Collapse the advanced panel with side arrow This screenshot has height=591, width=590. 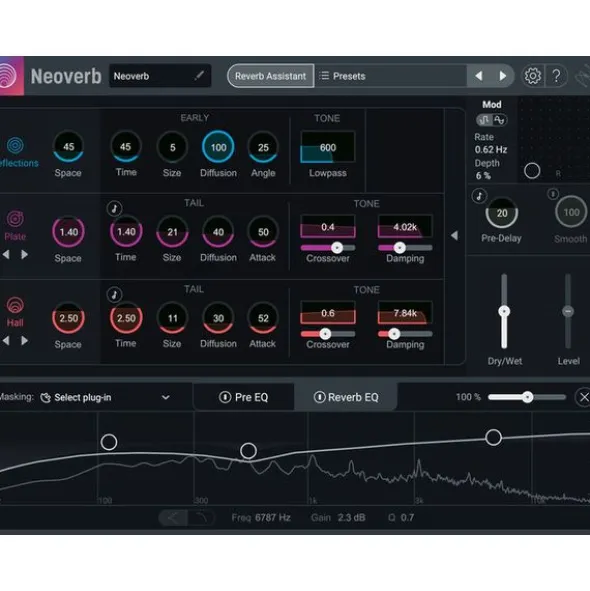pyautogui.click(x=455, y=236)
